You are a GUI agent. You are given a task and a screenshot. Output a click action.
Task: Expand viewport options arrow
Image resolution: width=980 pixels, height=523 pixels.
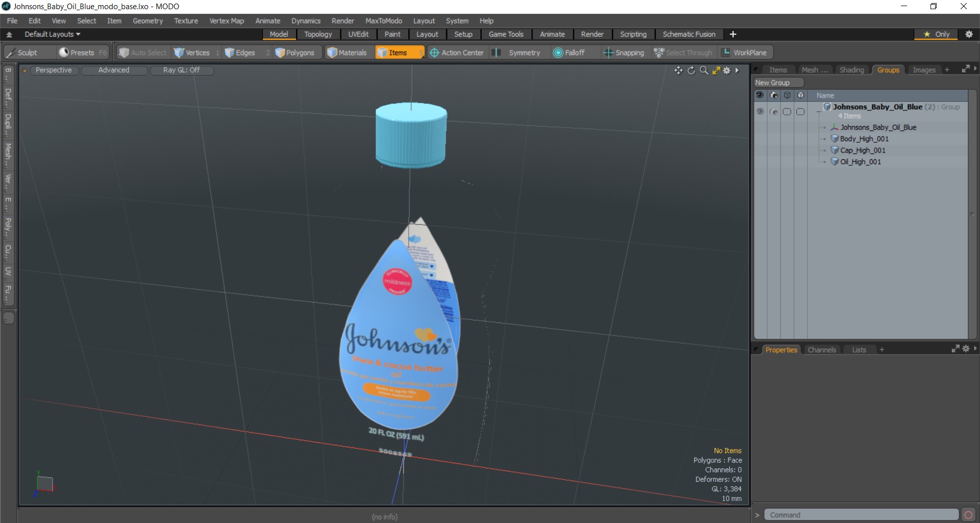[737, 70]
